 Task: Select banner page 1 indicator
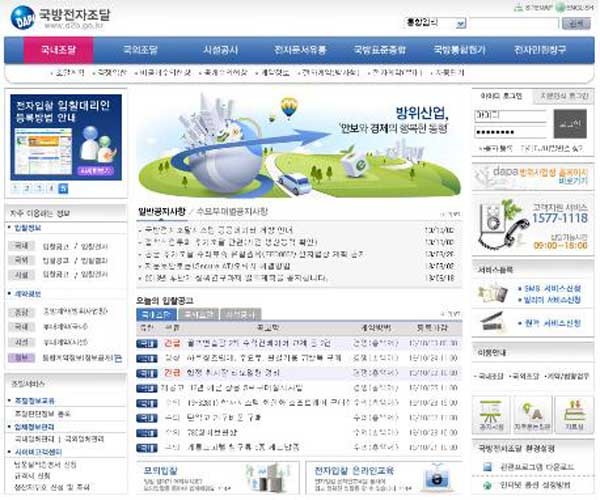[17, 187]
